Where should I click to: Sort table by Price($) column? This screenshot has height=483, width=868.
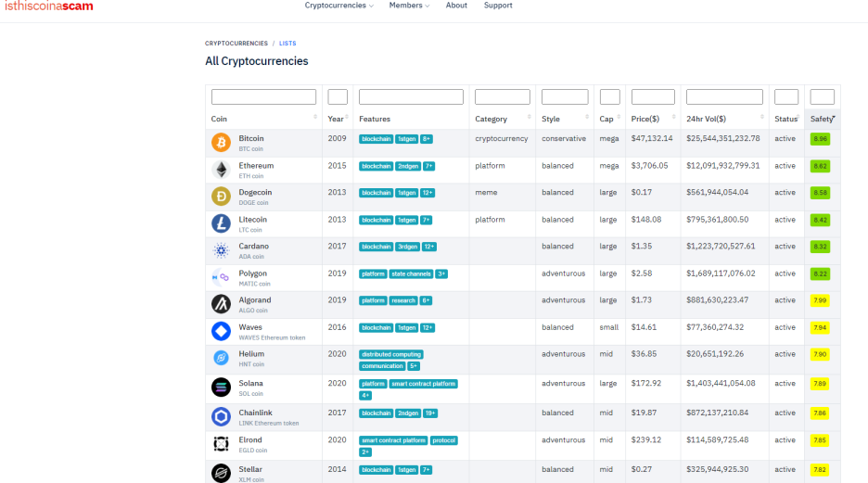click(x=653, y=119)
